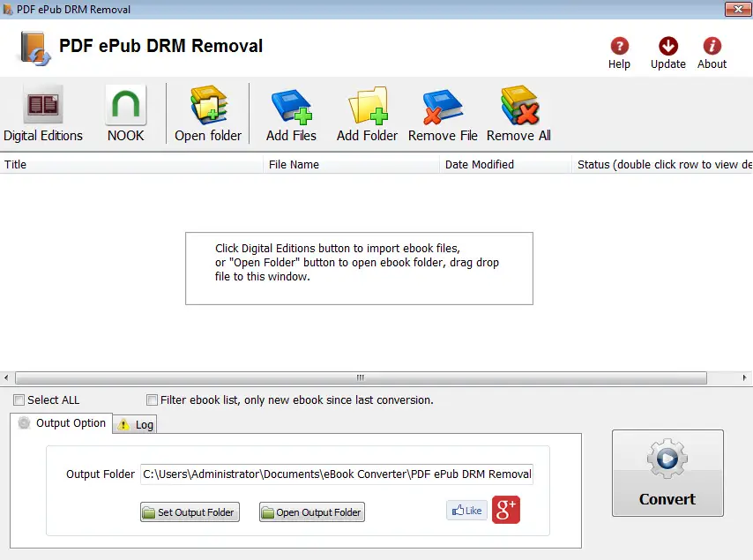The image size is (753, 560).
Task: Start conversion with Convert button
Action: [x=667, y=473]
